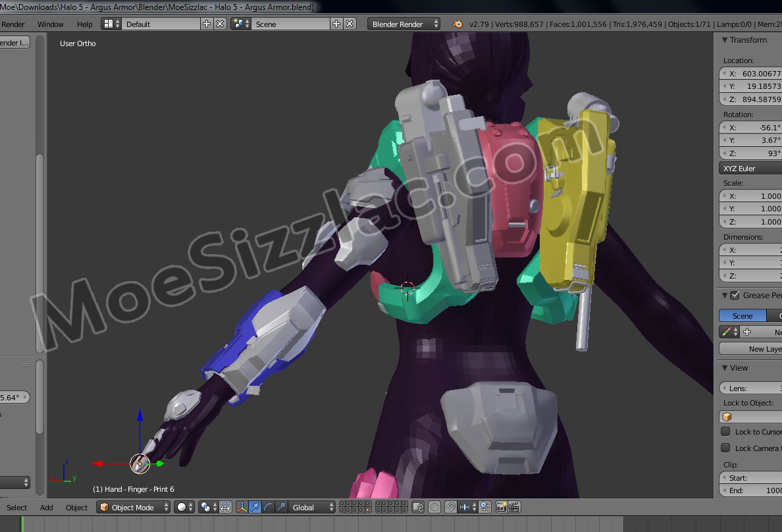Open the Select menu in 3D view header
782x532 pixels.
(17, 508)
